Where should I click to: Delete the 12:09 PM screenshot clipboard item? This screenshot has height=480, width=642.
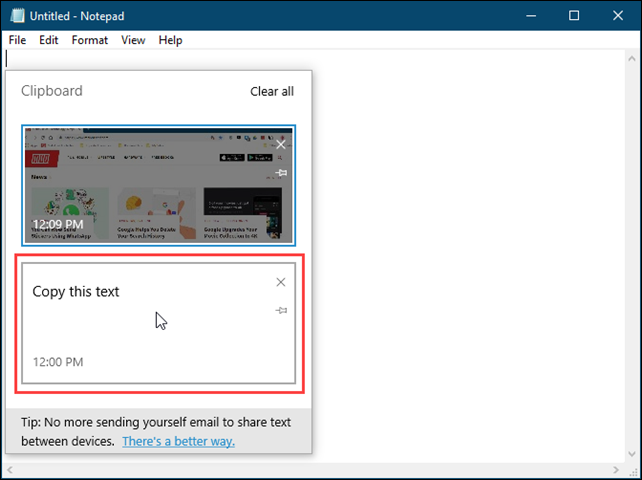pyautogui.click(x=280, y=144)
